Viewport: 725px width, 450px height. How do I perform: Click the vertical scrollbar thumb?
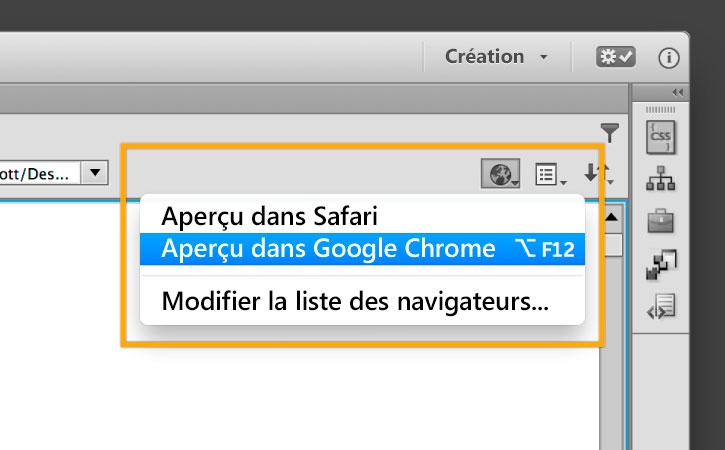coord(611,244)
